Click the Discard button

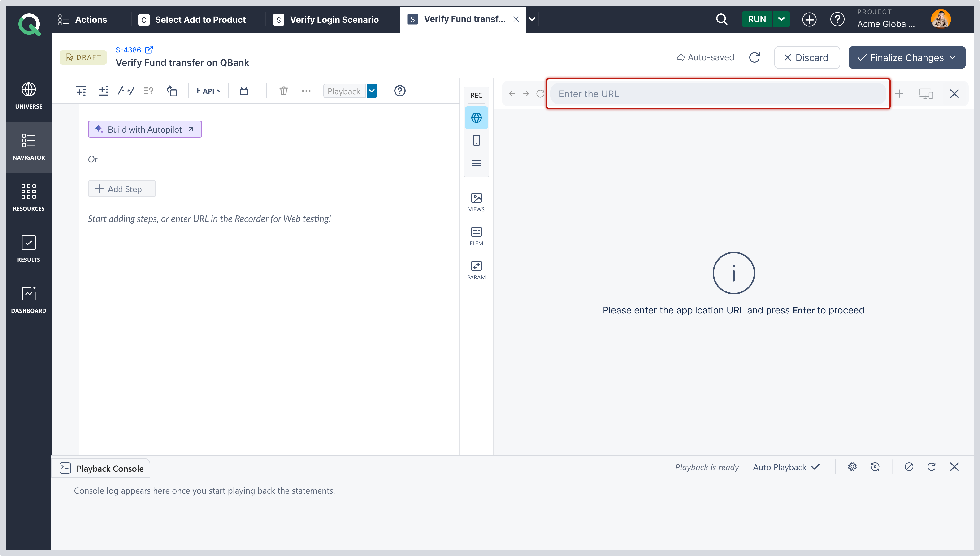tap(807, 57)
